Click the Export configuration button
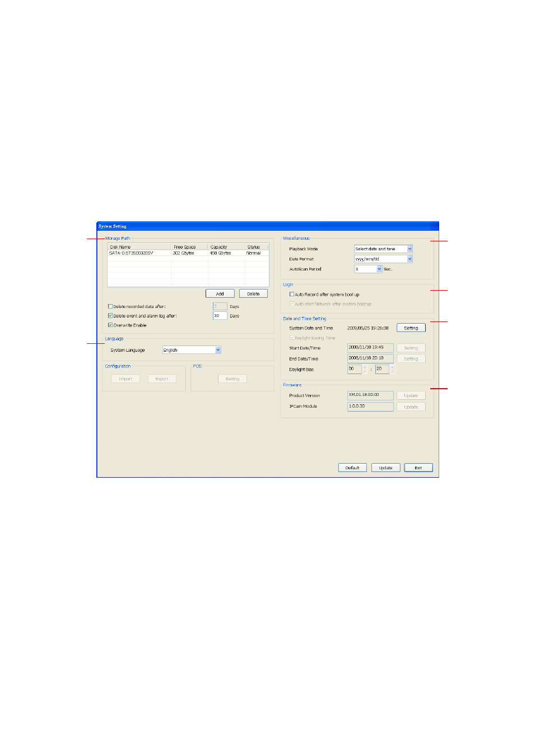 click(x=162, y=379)
